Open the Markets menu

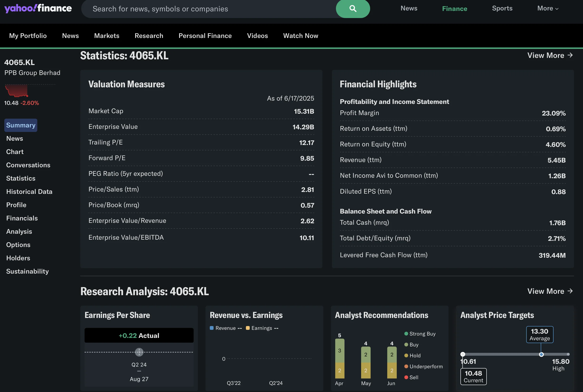(107, 36)
